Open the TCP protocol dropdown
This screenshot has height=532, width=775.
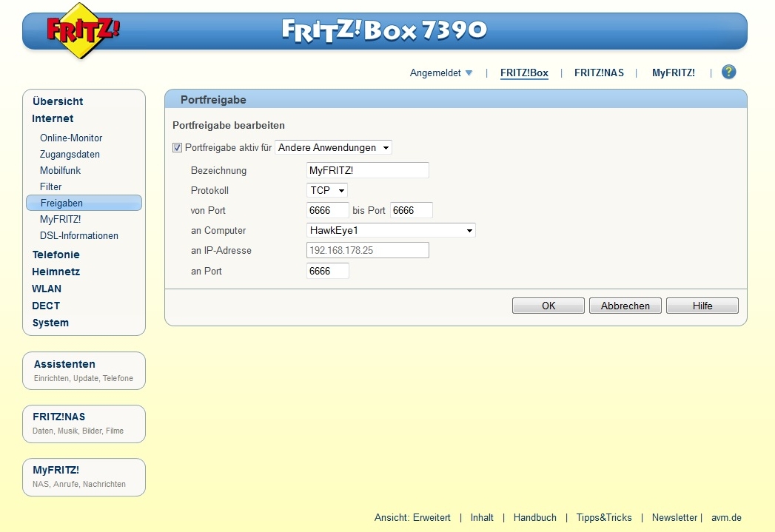(326, 190)
